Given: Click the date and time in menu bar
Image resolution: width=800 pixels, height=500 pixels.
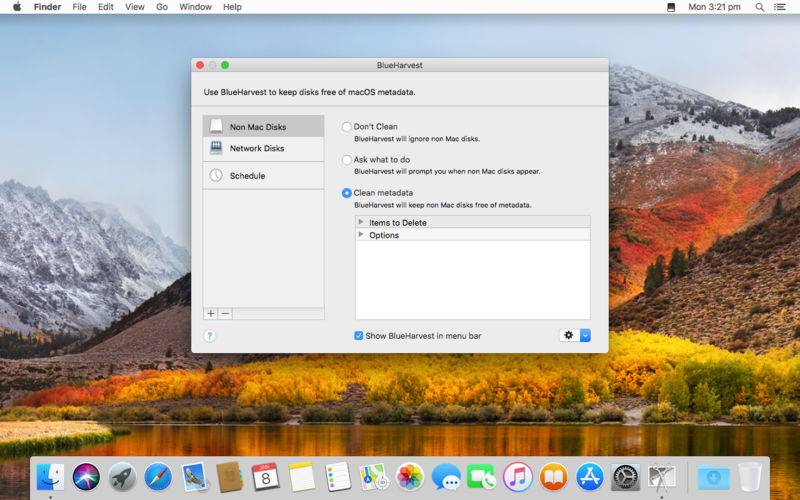Looking at the screenshot, I should pos(712,7).
